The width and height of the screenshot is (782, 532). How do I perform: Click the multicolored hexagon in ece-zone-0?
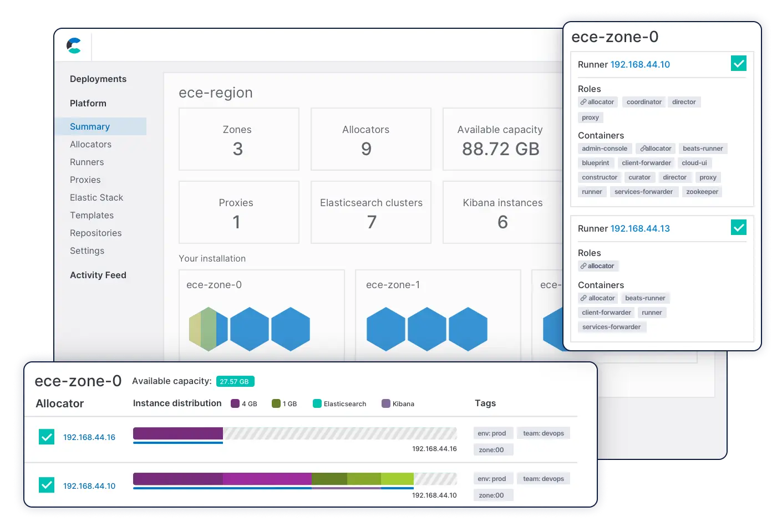(x=208, y=329)
